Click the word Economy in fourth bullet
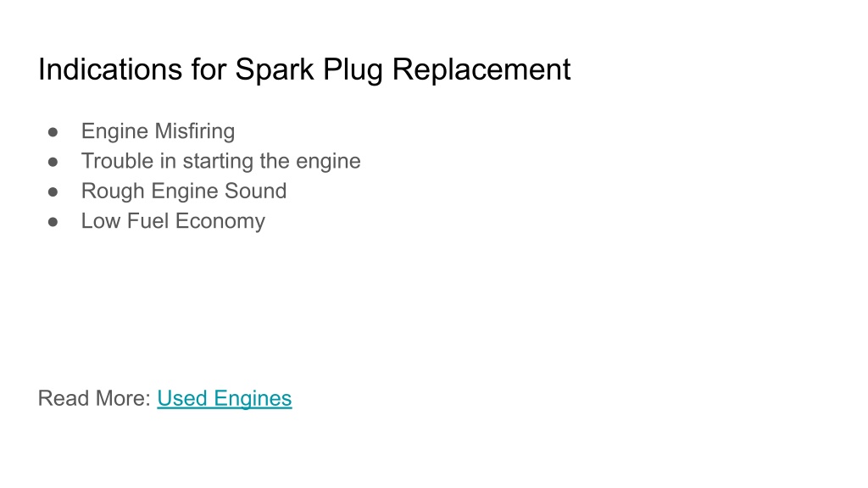Viewport: 868px width, 488px height. tap(220, 221)
